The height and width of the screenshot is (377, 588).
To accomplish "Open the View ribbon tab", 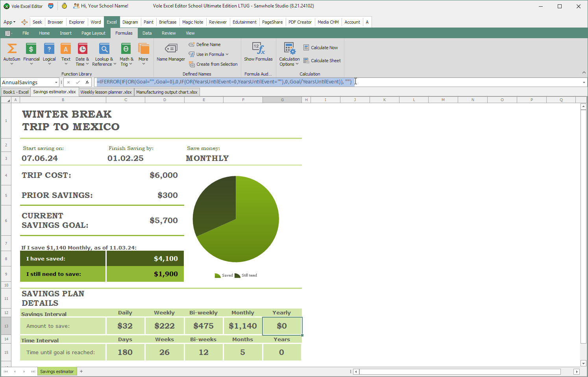I will pyautogui.click(x=190, y=33).
